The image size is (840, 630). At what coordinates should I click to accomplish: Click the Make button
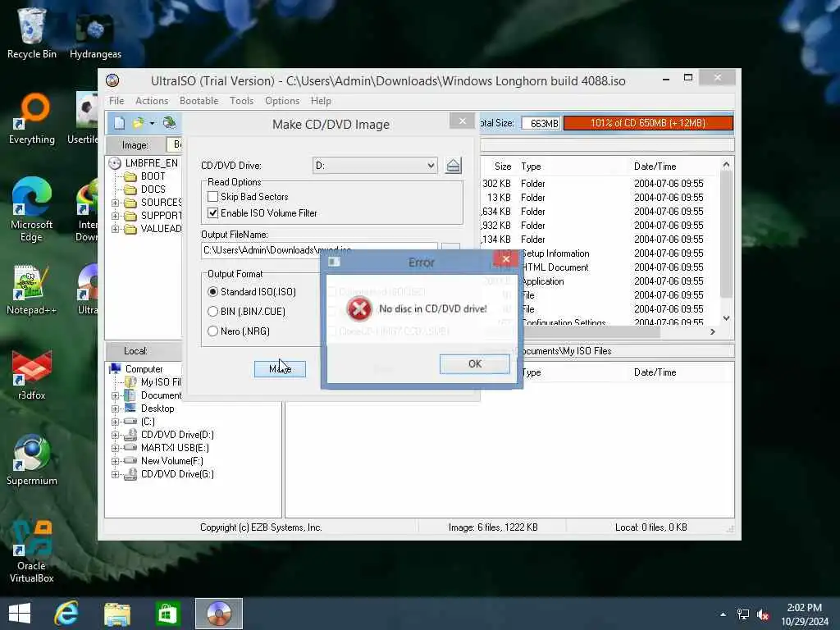280,368
